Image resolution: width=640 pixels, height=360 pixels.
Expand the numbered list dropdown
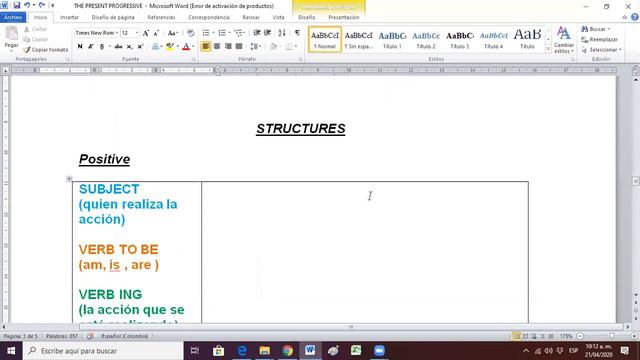(230, 33)
